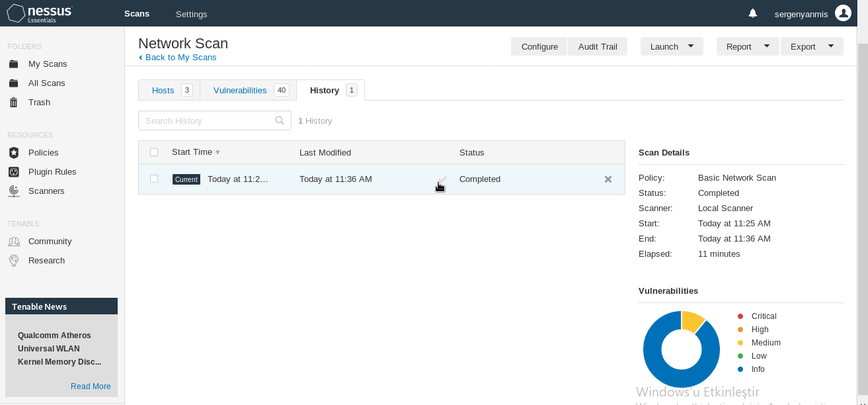Image resolution: width=868 pixels, height=405 pixels.
Task: Click the Research lightbulb icon
Action: [x=13, y=261]
